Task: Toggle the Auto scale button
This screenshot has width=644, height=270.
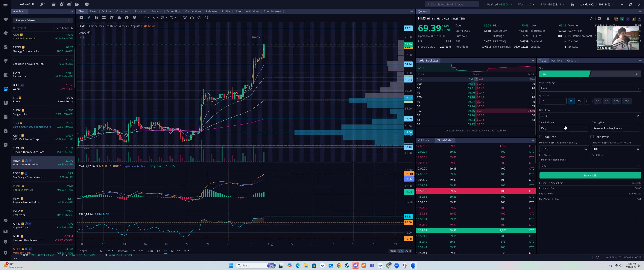Action: tap(408, 251)
